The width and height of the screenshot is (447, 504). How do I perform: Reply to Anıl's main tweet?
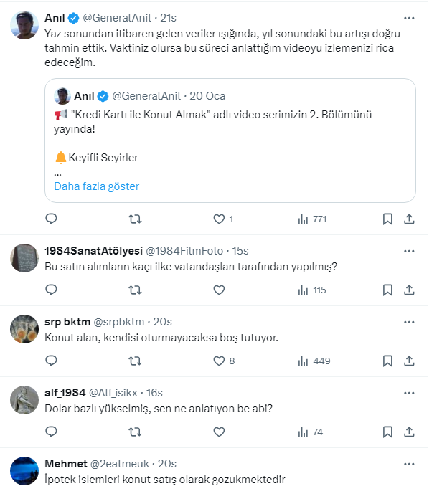coord(51,219)
